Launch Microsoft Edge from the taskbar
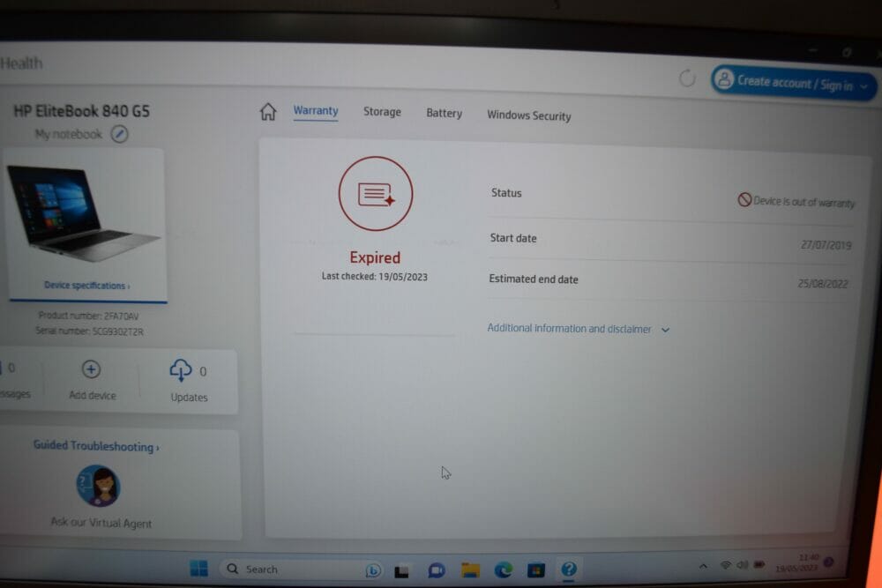Image resolution: width=882 pixels, height=588 pixels. [503, 570]
